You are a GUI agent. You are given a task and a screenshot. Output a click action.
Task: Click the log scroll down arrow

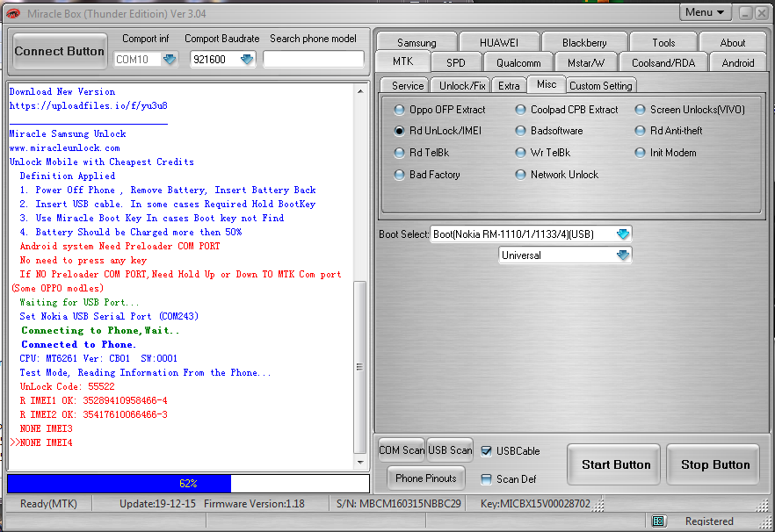tap(360, 463)
